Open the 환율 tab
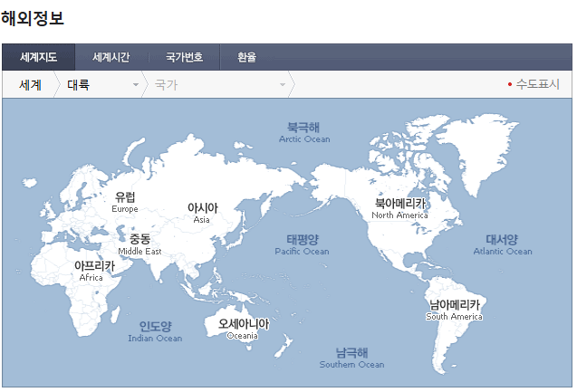Image resolution: width=577 pixels, height=392 pixels. click(x=246, y=57)
